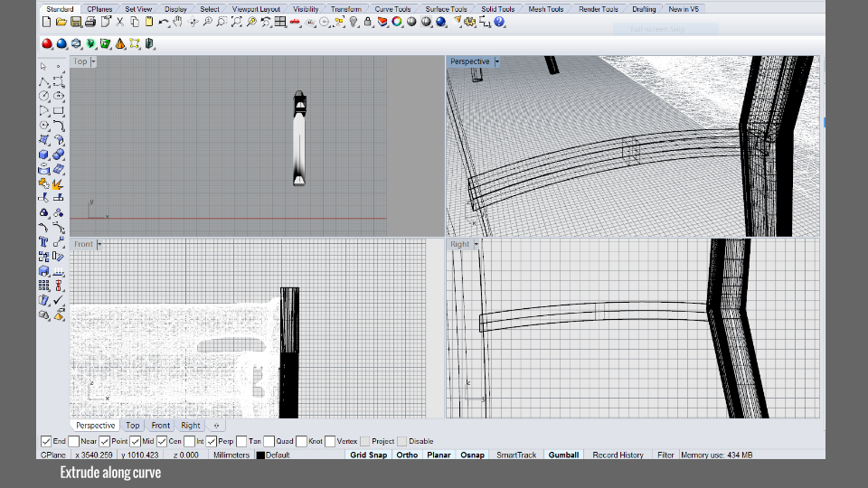Expand the Top viewport title menu
The height and width of the screenshot is (488, 868).
(93, 61)
